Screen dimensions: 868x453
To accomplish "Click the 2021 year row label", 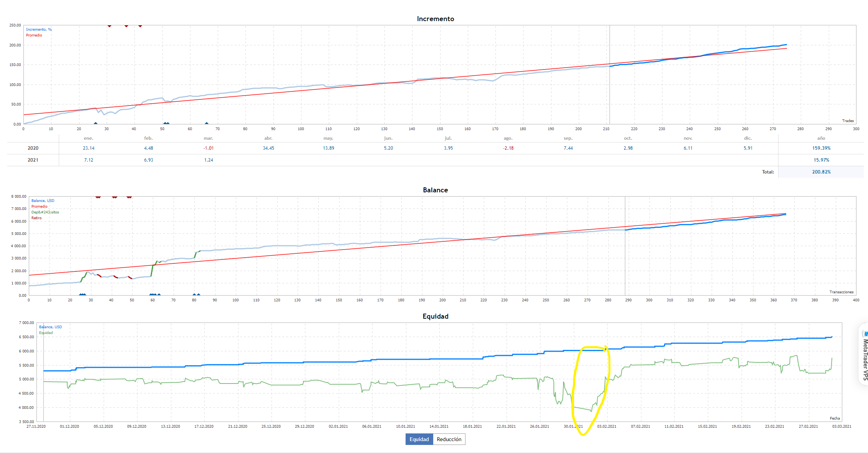I will click(33, 160).
